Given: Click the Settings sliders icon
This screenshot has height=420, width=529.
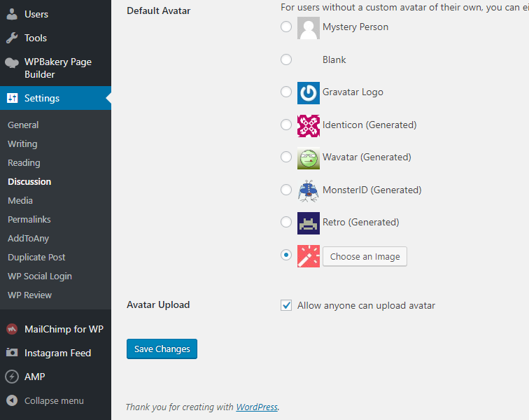Looking at the screenshot, I should [x=12, y=98].
